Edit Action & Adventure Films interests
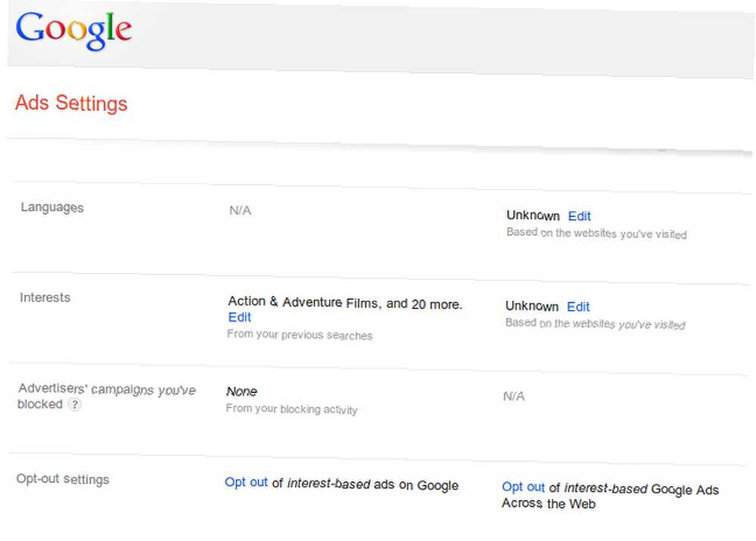This screenshot has height=541, width=756. [240, 317]
